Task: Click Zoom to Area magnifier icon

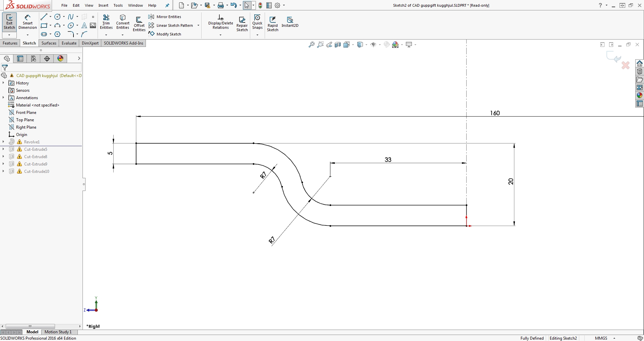Action: pyautogui.click(x=320, y=45)
